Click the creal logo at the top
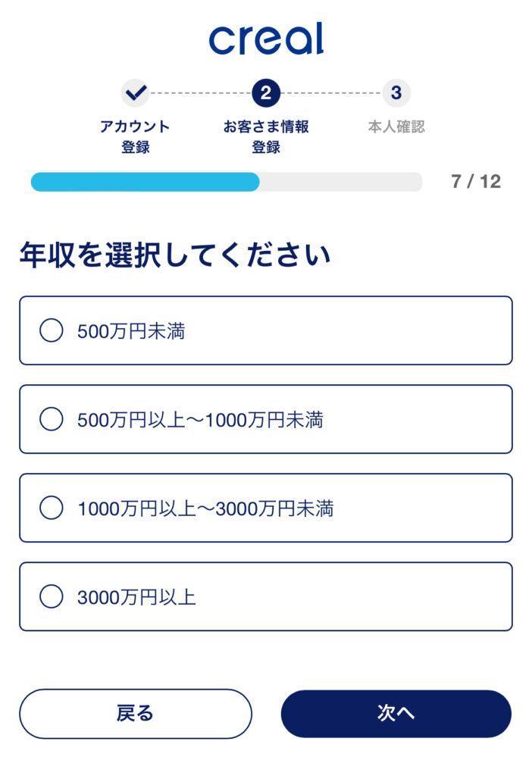The height and width of the screenshot is (776, 532). coord(266,42)
